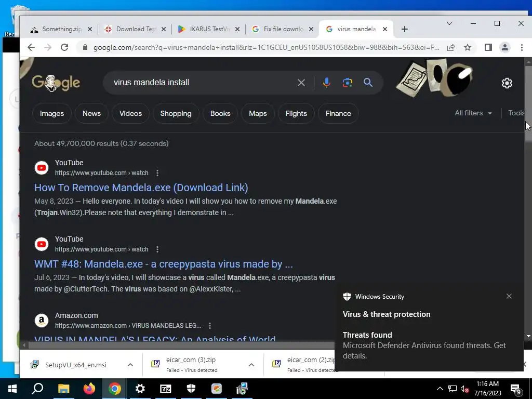The height and width of the screenshot is (399, 532).
Task: Expand SetupVU_x64_en.msi download options
Action: [130, 365]
